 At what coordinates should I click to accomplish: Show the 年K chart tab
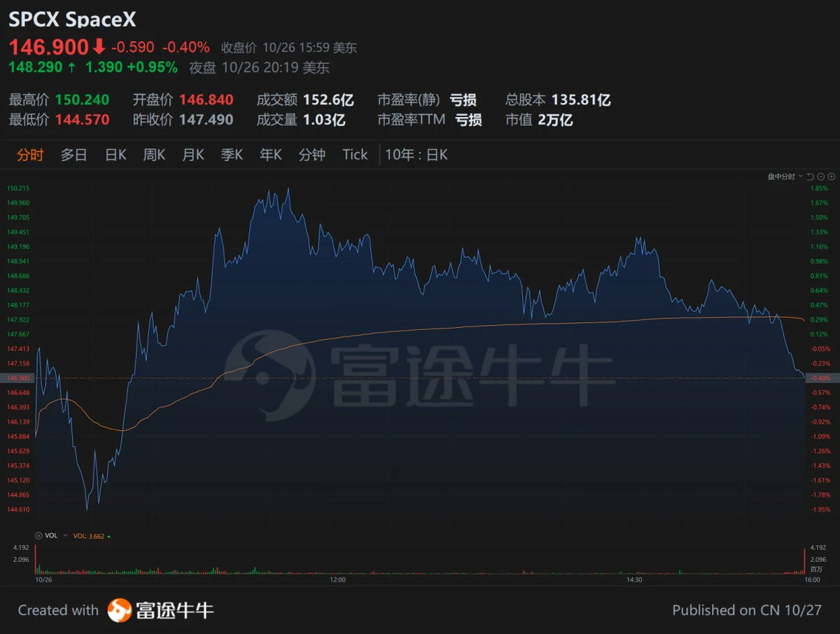click(x=270, y=155)
